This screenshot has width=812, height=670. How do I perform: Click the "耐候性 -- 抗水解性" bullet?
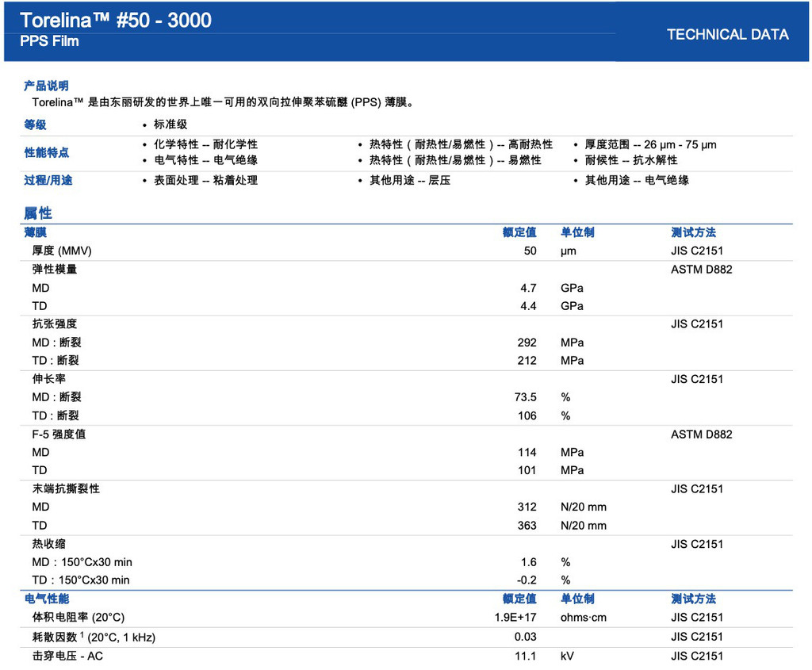[x=631, y=160]
